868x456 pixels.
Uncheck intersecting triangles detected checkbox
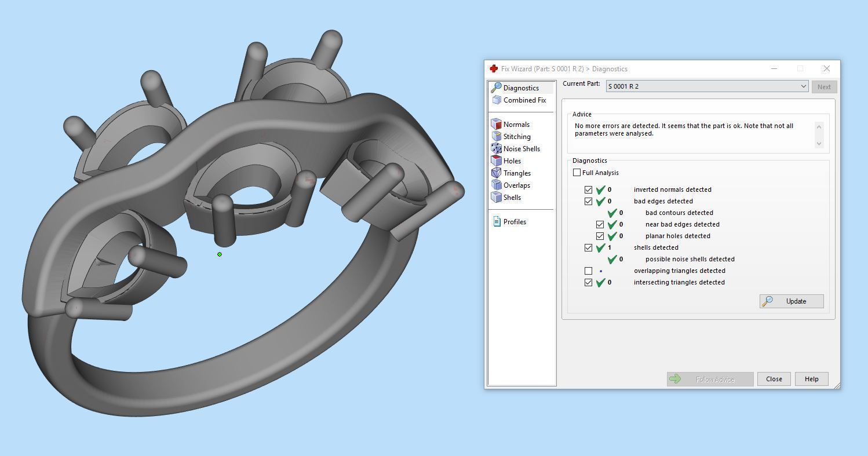click(x=588, y=282)
